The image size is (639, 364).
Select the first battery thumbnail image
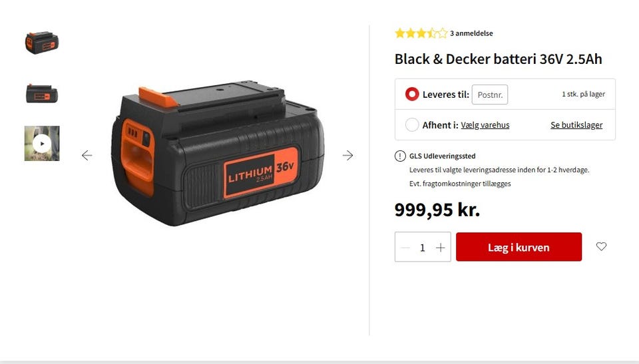(x=42, y=43)
